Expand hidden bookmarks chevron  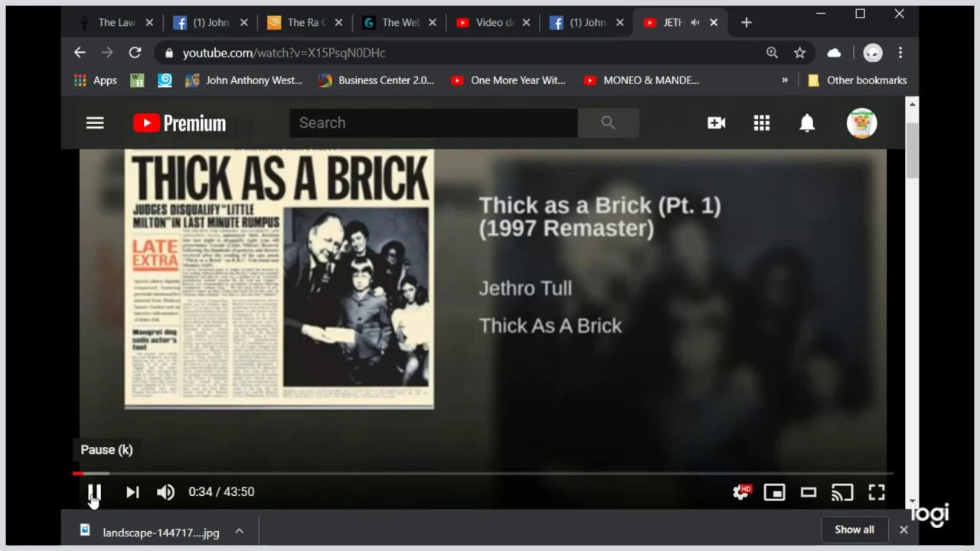[x=785, y=80]
